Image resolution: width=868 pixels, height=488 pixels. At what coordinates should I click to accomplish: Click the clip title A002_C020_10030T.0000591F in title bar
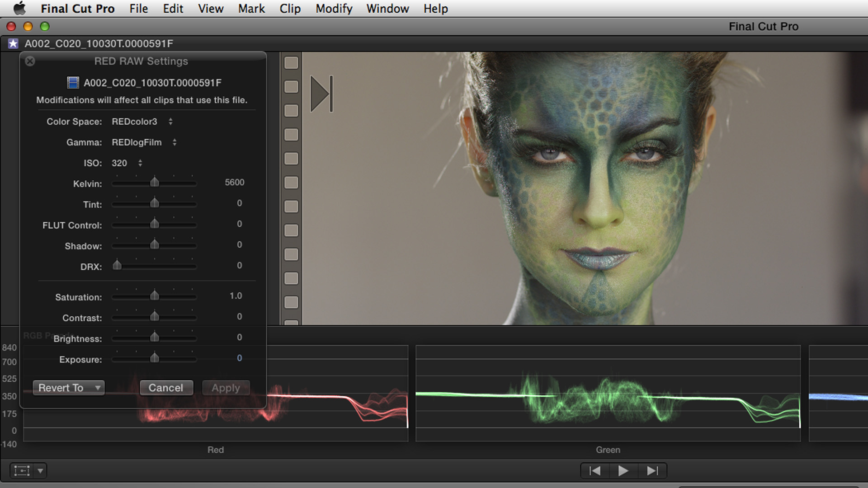pyautogui.click(x=99, y=43)
